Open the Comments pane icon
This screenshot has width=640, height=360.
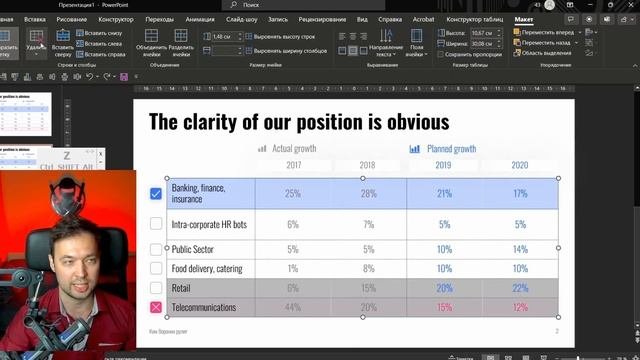[571, 20]
